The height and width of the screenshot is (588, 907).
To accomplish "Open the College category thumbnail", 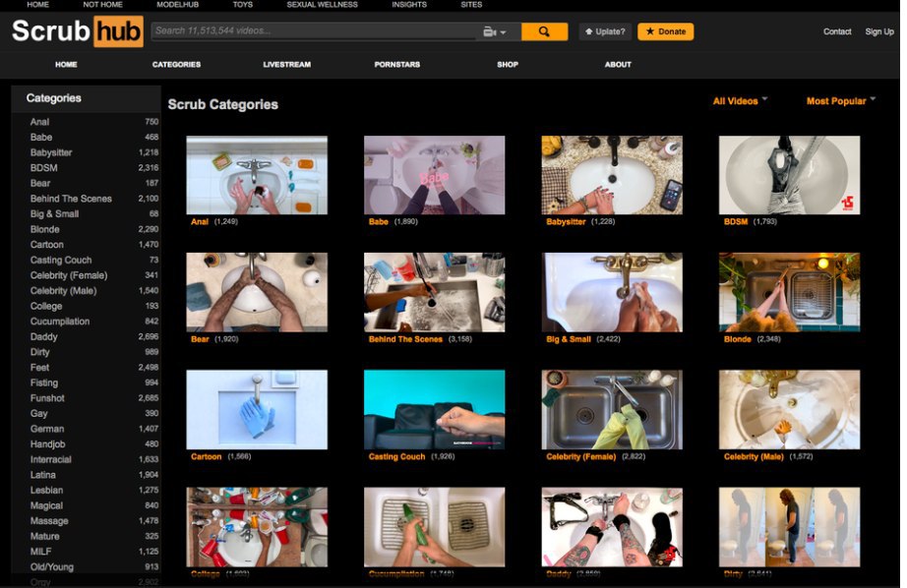I will tap(257, 527).
